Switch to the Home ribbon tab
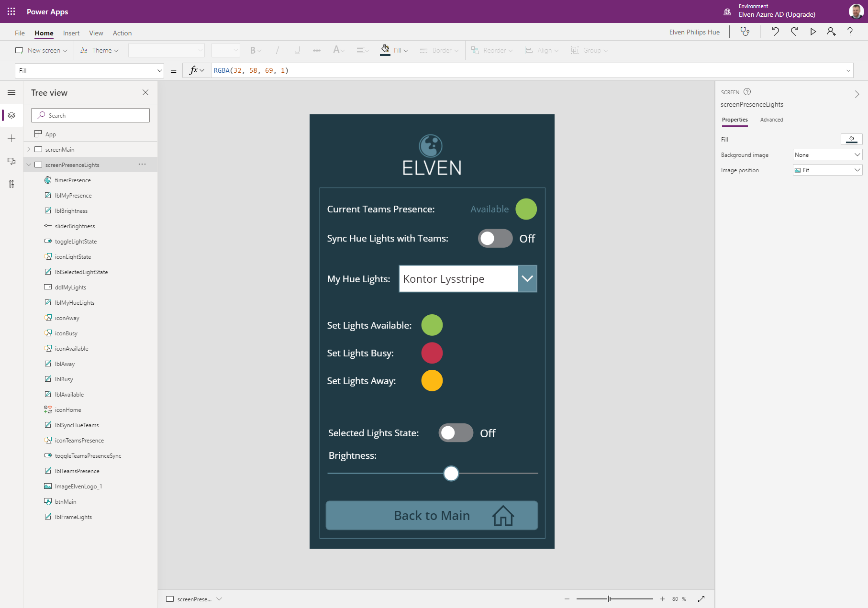The height and width of the screenshot is (608, 868). point(44,33)
